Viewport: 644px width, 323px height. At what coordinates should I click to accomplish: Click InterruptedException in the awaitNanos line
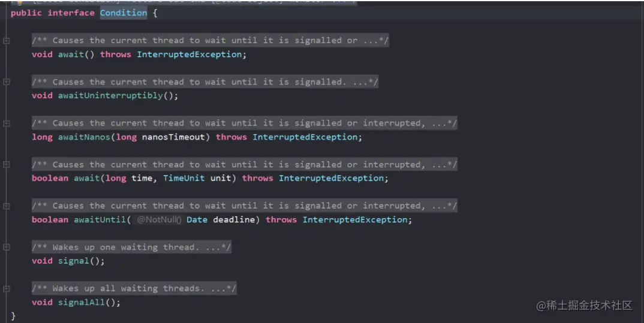(x=305, y=137)
